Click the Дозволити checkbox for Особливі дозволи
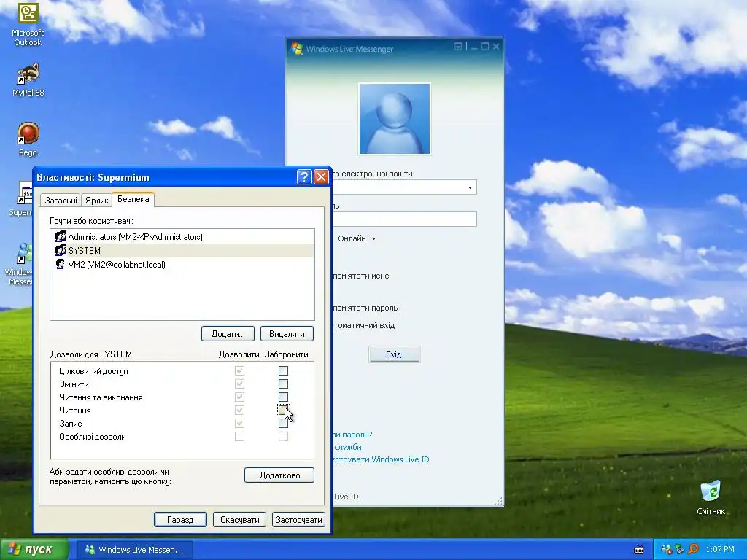Image resolution: width=747 pixels, height=560 pixels. tap(239, 436)
